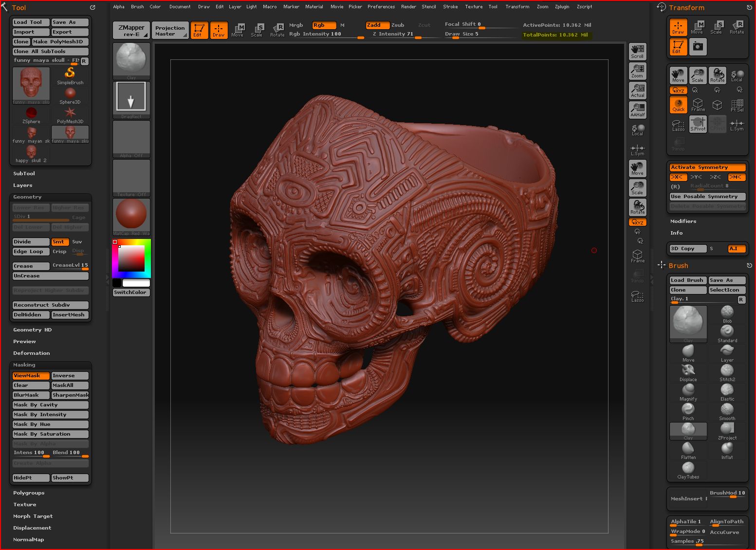This screenshot has width=756, height=550.
Task: Open ZMapper rev-E plugin
Action: tap(131, 30)
